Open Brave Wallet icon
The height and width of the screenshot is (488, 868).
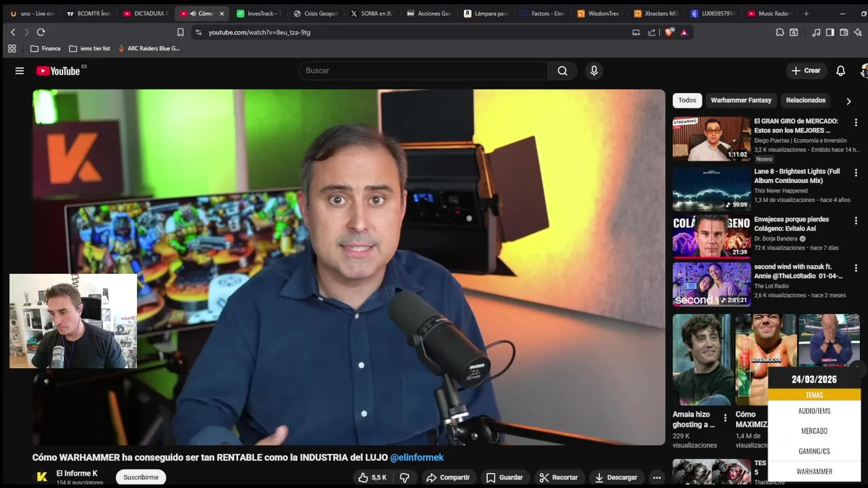coord(844,32)
